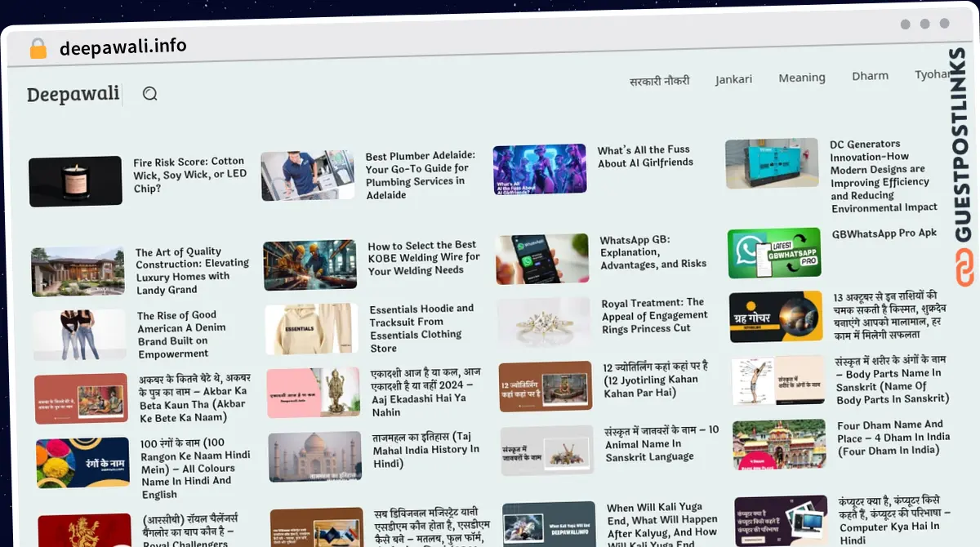Open the Deepawali site logo
The height and width of the screenshot is (547, 980).
coord(73,95)
